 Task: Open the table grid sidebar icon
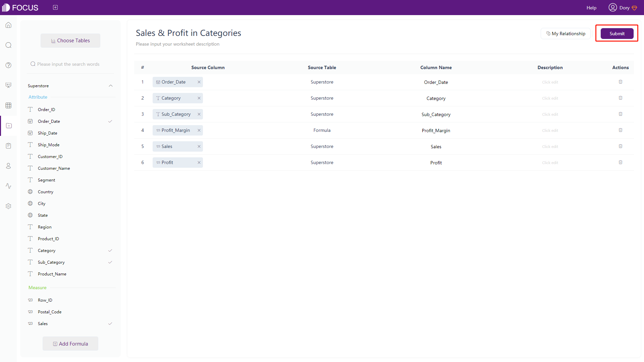click(8, 105)
